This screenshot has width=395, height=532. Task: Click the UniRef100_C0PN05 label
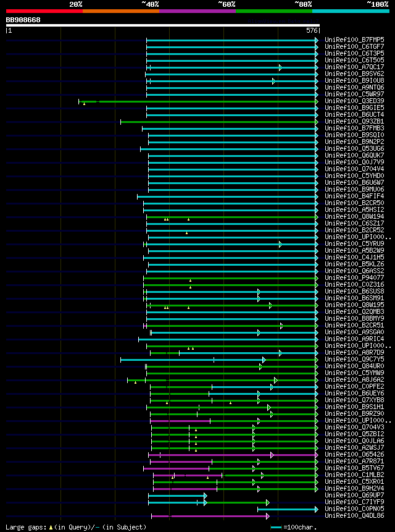tap(354, 509)
